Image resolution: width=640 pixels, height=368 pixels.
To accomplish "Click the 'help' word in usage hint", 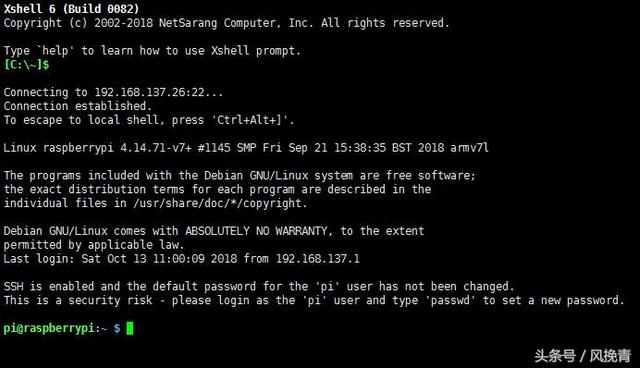I will 55,51.
